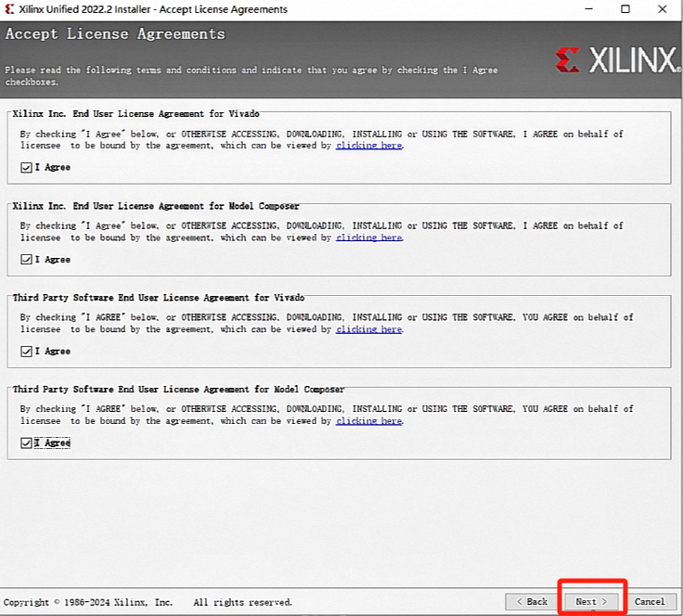Image resolution: width=683 pixels, height=616 pixels.
Task: Click the Next button
Action: 591,602
